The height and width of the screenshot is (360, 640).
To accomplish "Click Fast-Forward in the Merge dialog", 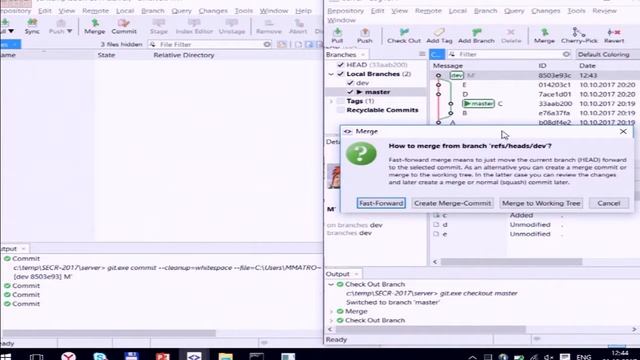I will [381, 203].
